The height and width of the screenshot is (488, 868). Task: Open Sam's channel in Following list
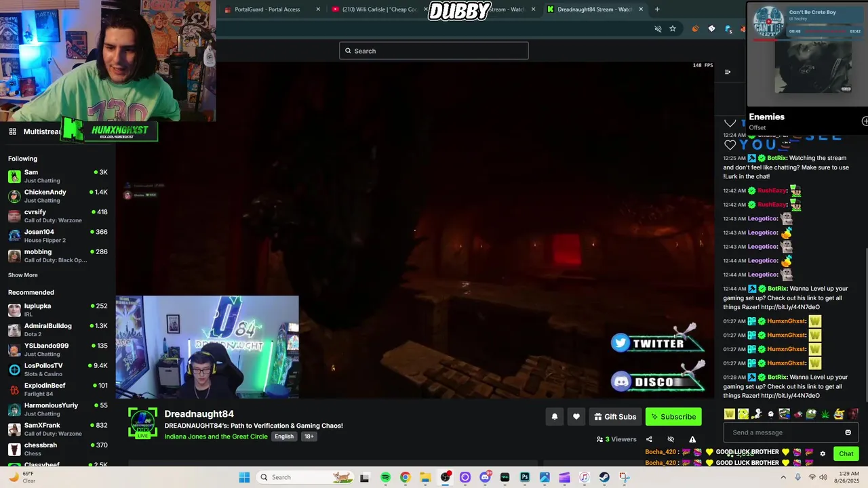(58, 176)
